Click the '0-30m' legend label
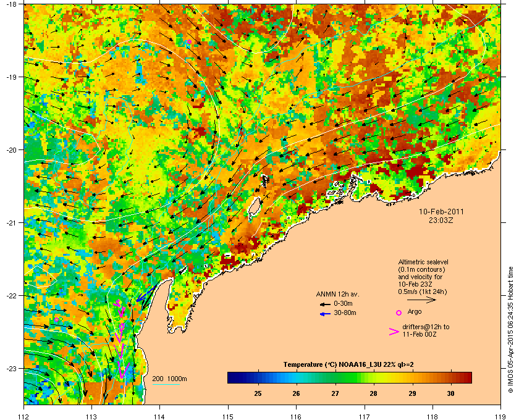The width and height of the screenshot is (519, 420). (343, 303)
